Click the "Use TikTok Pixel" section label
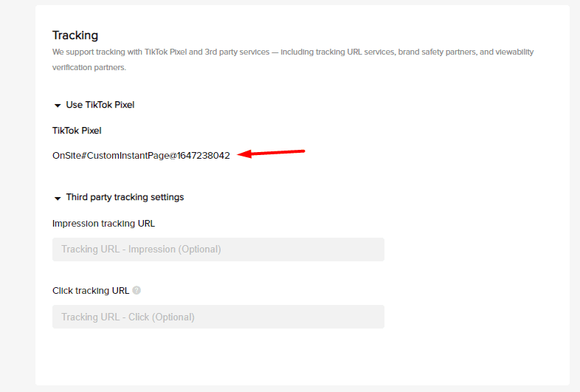The width and height of the screenshot is (580, 392). pos(100,105)
